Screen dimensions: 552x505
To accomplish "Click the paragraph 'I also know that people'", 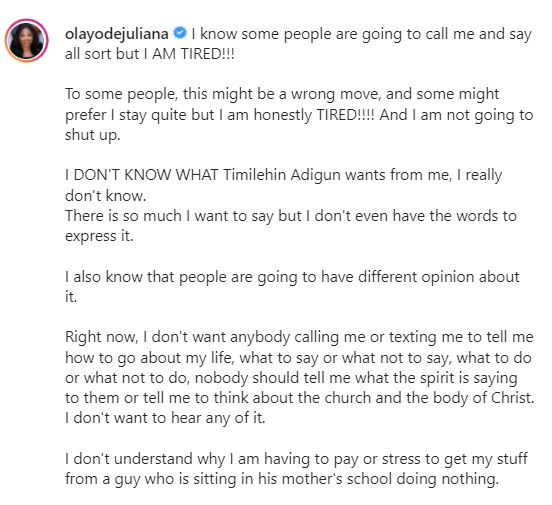I will (x=292, y=287).
